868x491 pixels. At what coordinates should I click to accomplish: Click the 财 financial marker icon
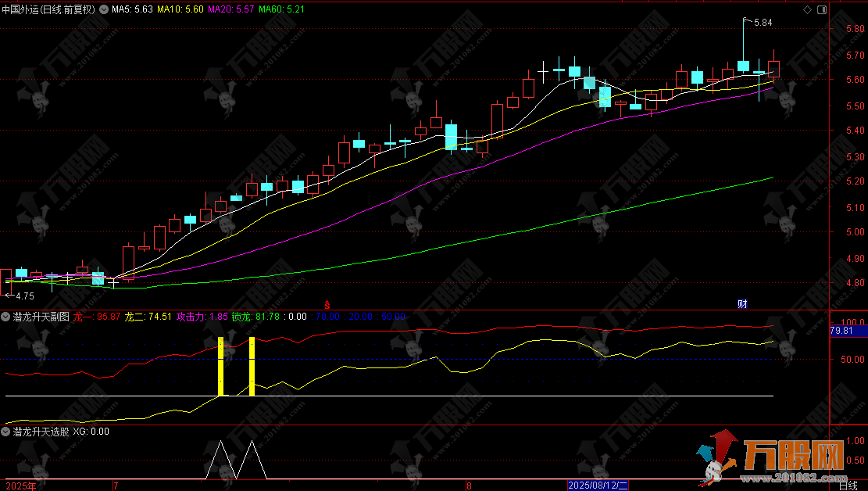coord(742,303)
